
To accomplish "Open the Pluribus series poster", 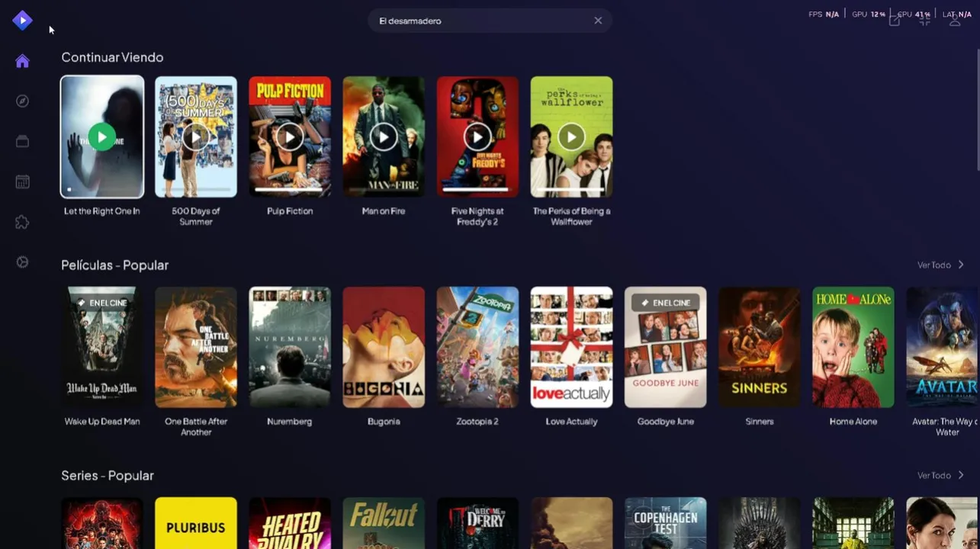I will click(196, 523).
